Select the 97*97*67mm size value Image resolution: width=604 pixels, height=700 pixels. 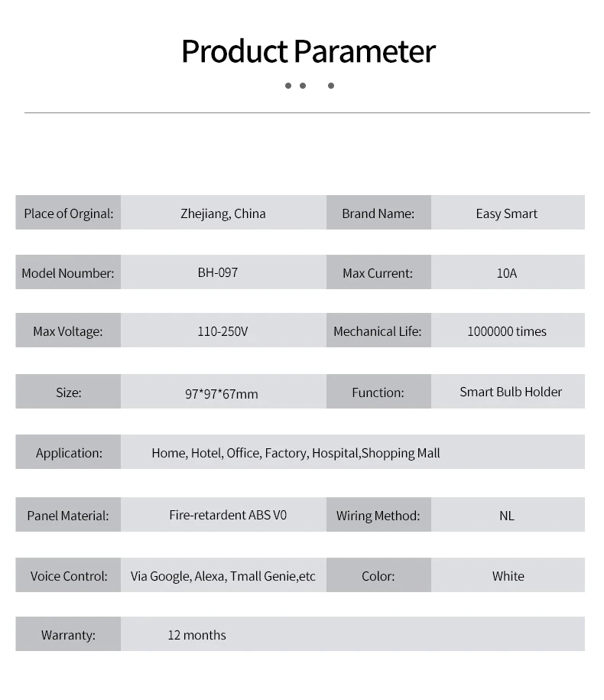pyautogui.click(x=222, y=394)
